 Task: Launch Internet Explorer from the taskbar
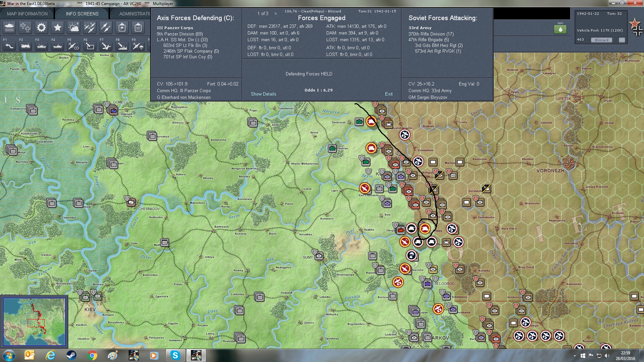point(51,355)
